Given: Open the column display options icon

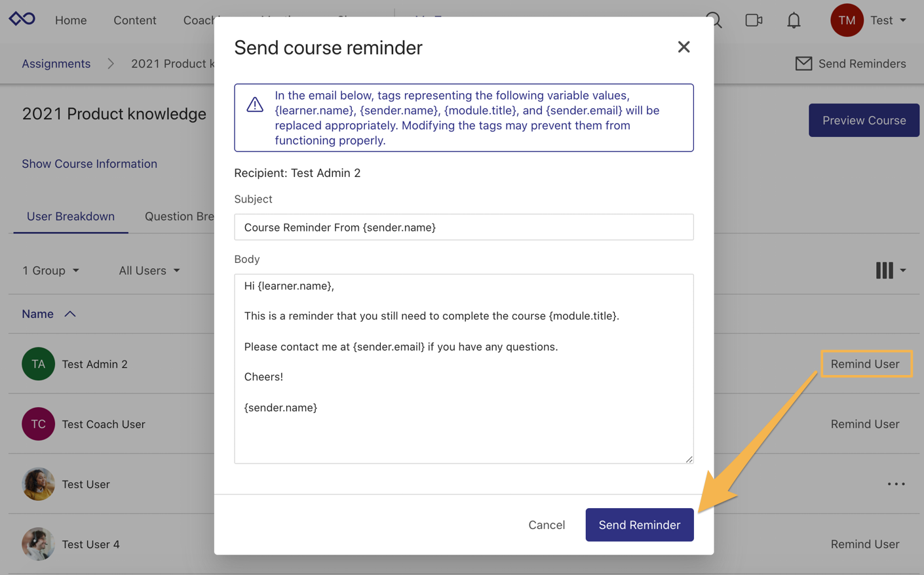Looking at the screenshot, I should 885,269.
